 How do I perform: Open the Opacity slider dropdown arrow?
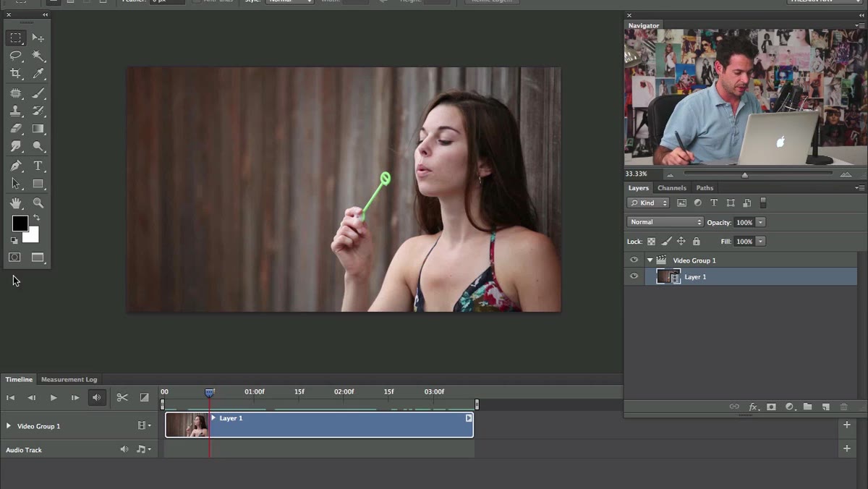pyautogui.click(x=760, y=223)
